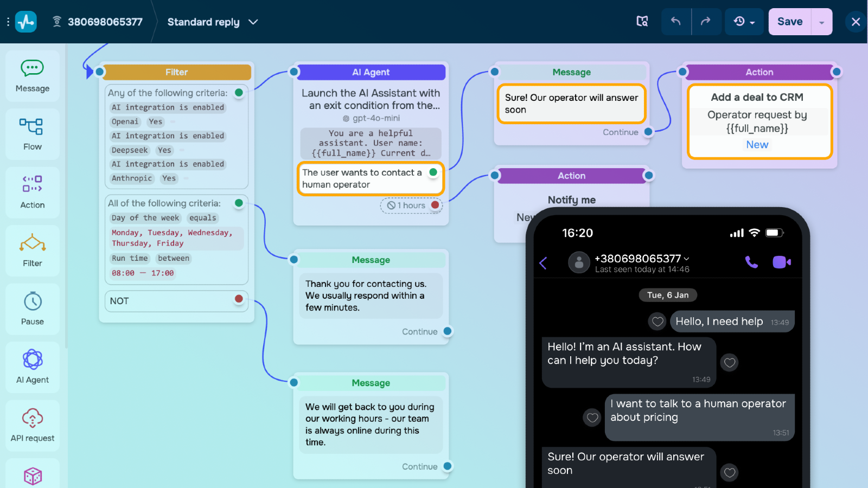This screenshot has width=868, height=488.
Task: Toggle the green dot on the exit condition
Action: point(433,171)
